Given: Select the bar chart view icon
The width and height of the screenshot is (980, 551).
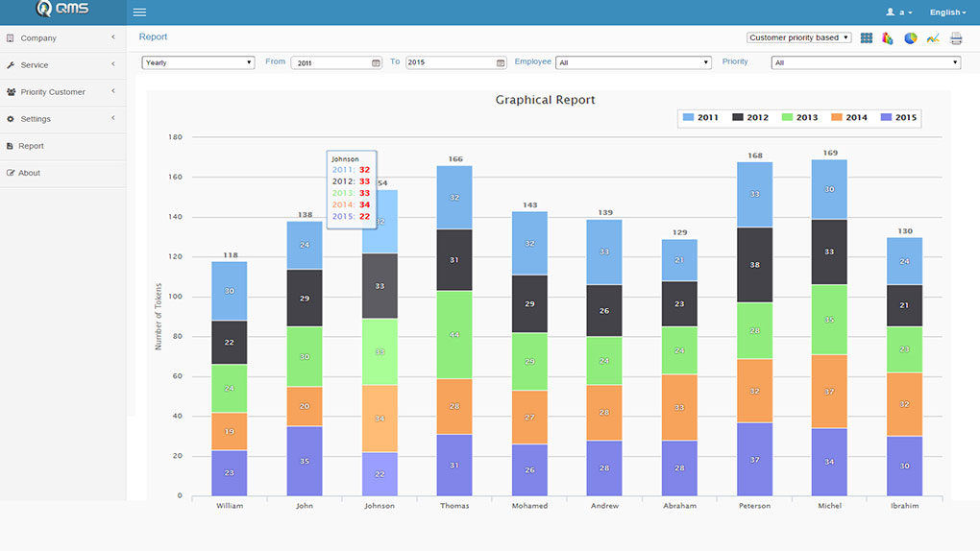Looking at the screenshot, I should click(x=888, y=38).
